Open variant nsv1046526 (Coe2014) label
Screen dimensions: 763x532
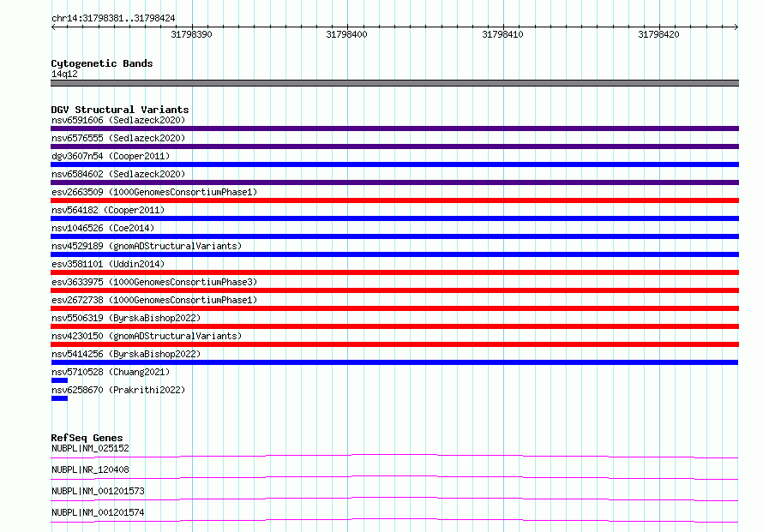point(103,228)
